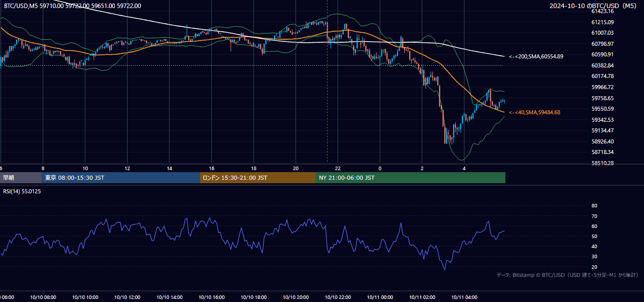Click the RSI level 30 label
Screen dimensions: 644x302
594,257
